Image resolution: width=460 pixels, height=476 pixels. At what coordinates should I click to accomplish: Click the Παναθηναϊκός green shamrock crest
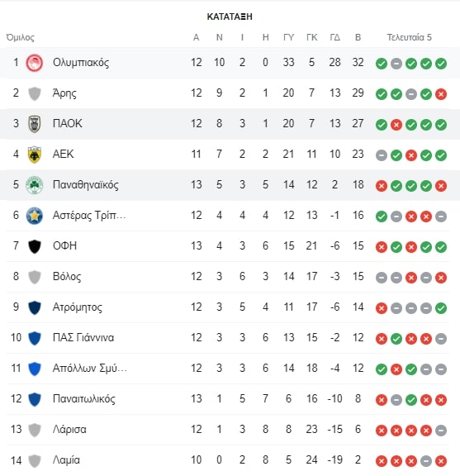(x=35, y=185)
